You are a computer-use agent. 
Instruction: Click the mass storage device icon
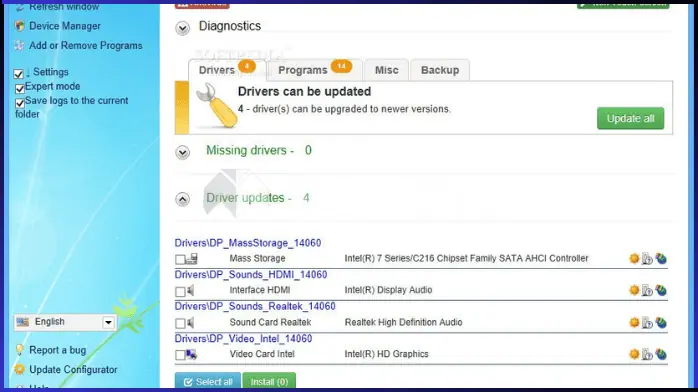(192, 258)
